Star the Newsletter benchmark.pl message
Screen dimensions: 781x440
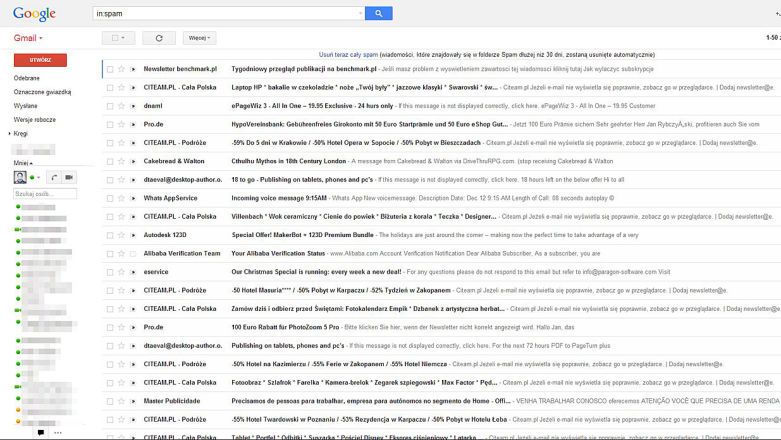(121, 69)
